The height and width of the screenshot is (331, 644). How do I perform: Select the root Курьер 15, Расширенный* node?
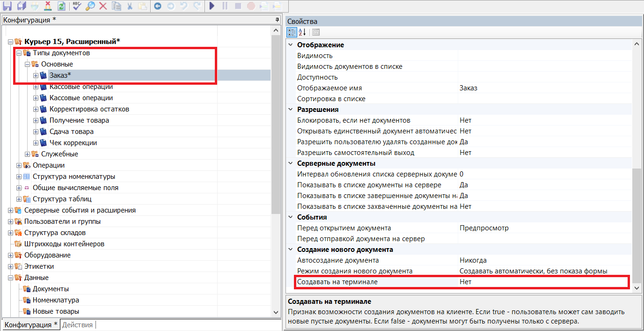(x=72, y=42)
